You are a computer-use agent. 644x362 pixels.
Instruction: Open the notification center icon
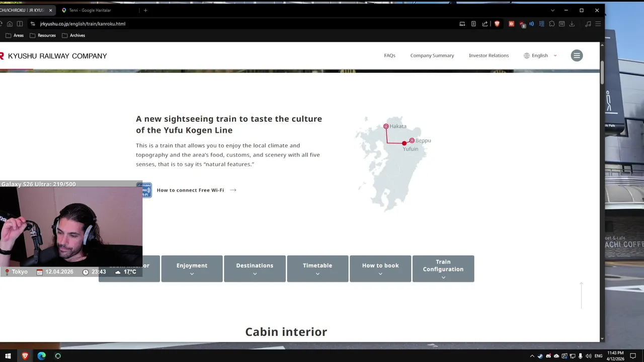[x=633, y=356]
